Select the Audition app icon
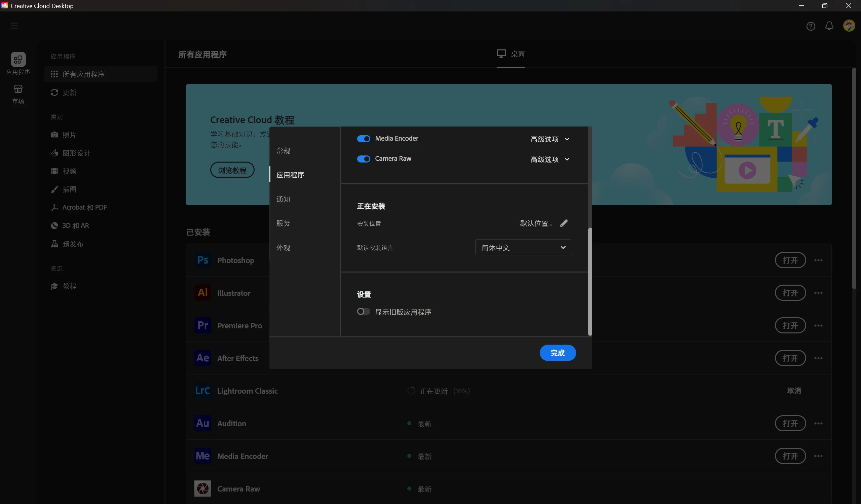Screen dimensions: 861x504 [x=202, y=423]
